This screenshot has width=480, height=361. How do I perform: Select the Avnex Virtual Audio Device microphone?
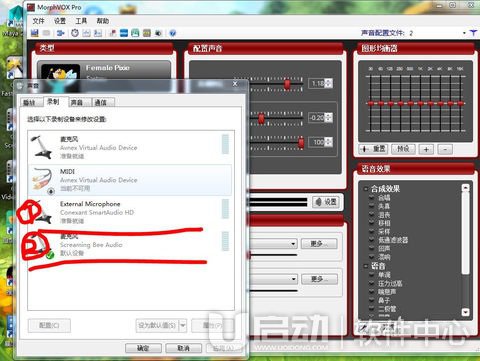(129, 147)
